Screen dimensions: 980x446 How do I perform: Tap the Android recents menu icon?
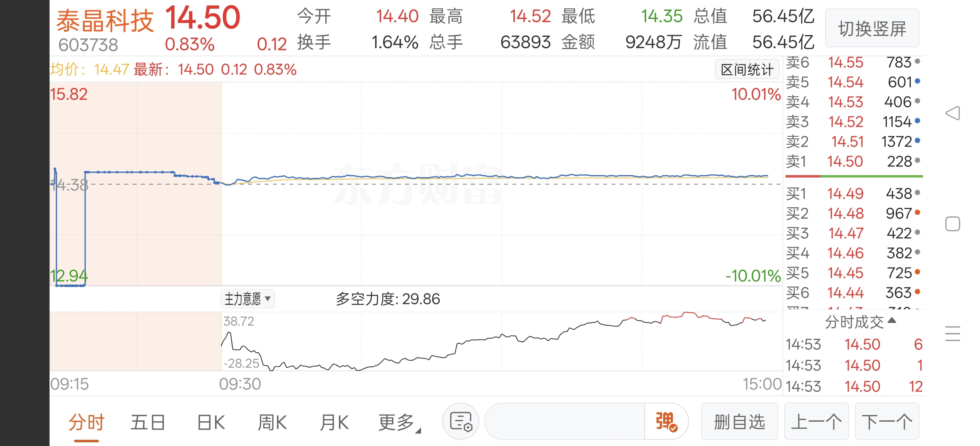953,334
